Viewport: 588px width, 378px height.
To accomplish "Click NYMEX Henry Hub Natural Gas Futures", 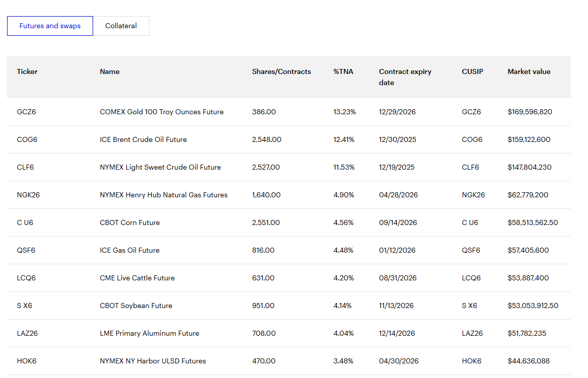I will click(164, 195).
